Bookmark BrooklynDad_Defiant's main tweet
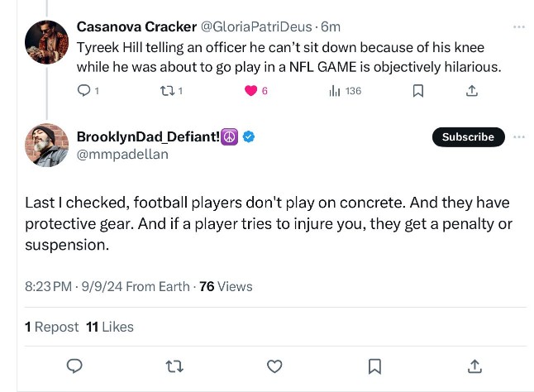The image size is (534, 392). 374,366
